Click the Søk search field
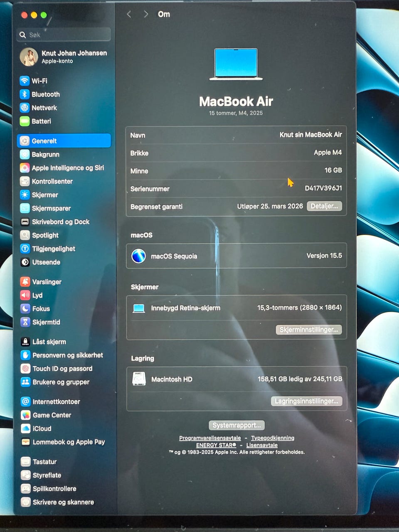 coord(64,34)
